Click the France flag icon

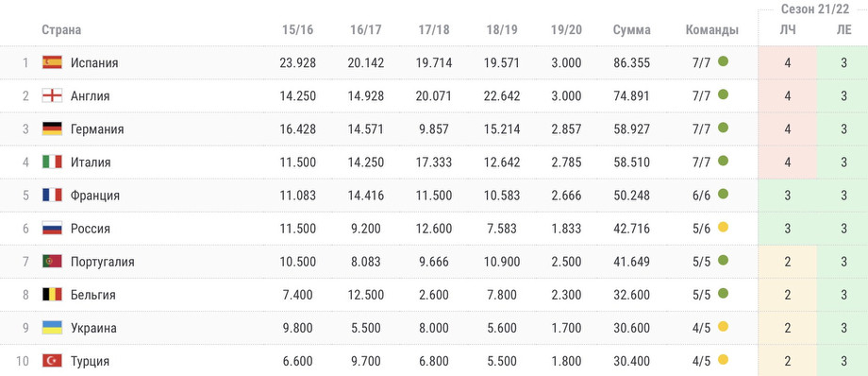coord(52,196)
